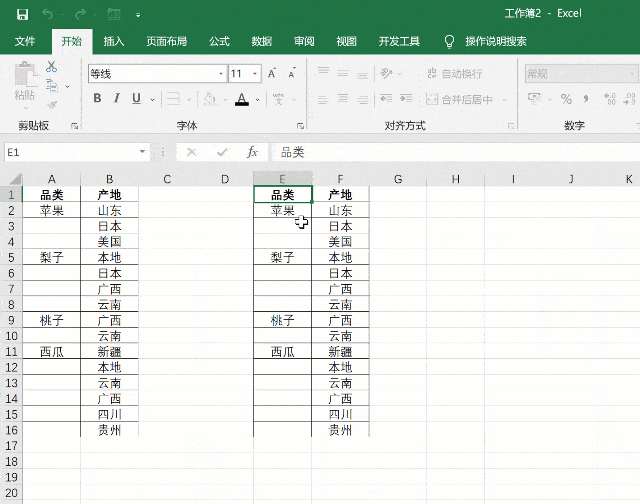Click the Top Align icon
The width and height of the screenshot is (640, 504).
pyautogui.click(x=323, y=72)
